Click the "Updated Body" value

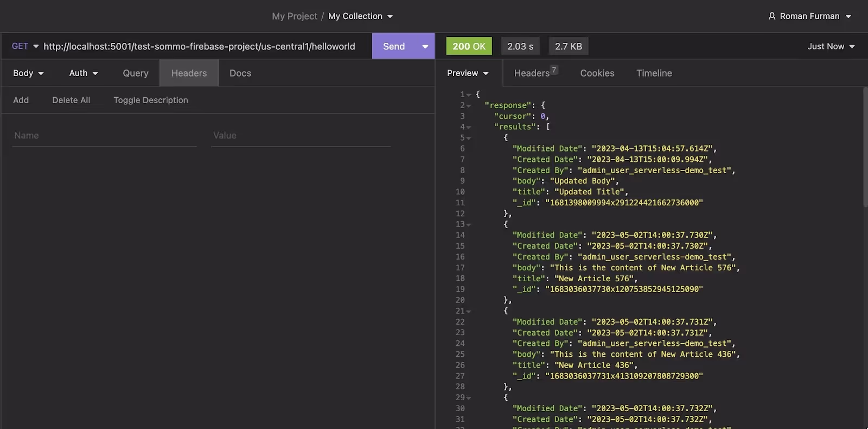coord(583,181)
